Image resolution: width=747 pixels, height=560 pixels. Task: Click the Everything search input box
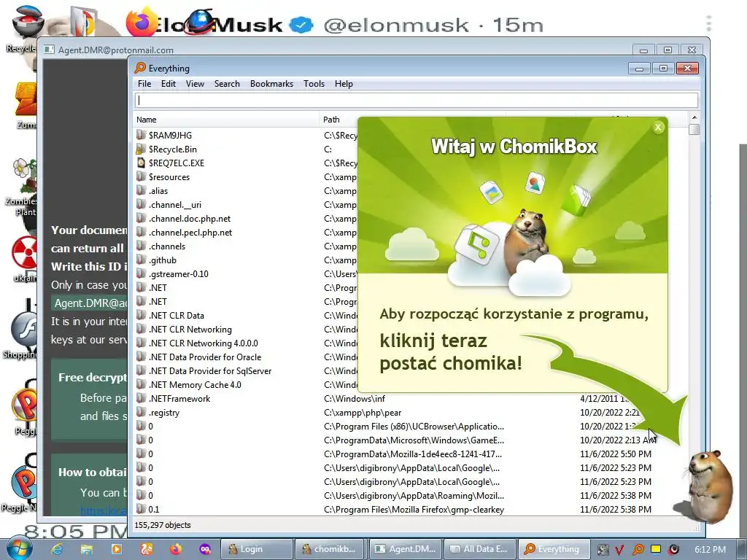point(417,100)
